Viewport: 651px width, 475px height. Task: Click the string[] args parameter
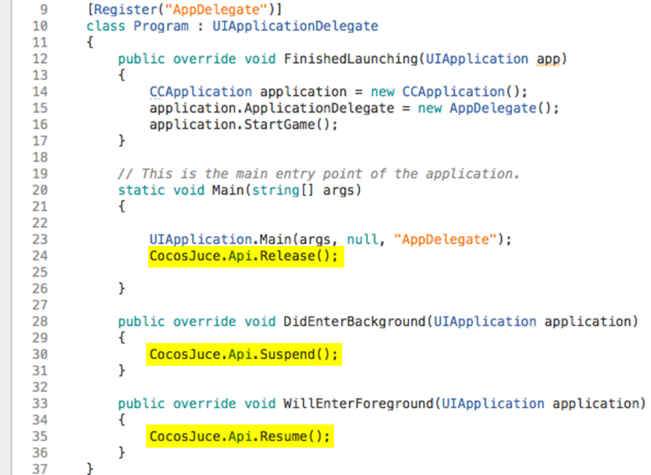coord(302,190)
